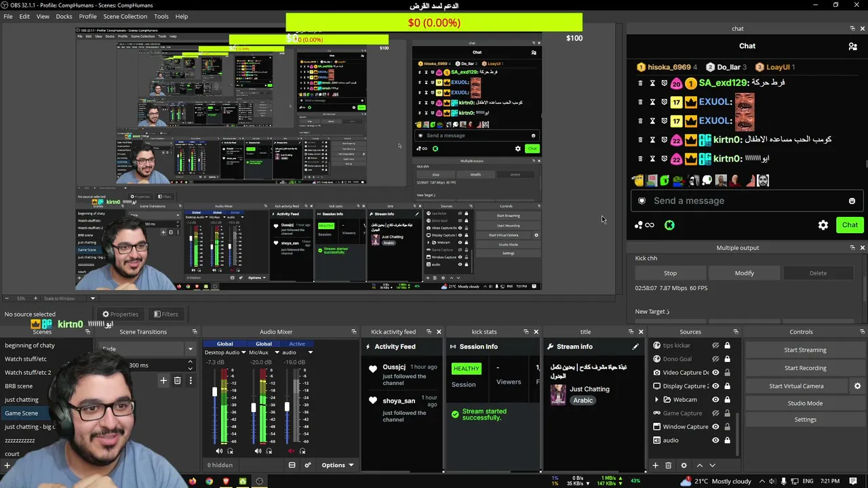This screenshot has width=868, height=488.
Task: Open Desktop Audio channel dropdown
Action: pos(243,352)
